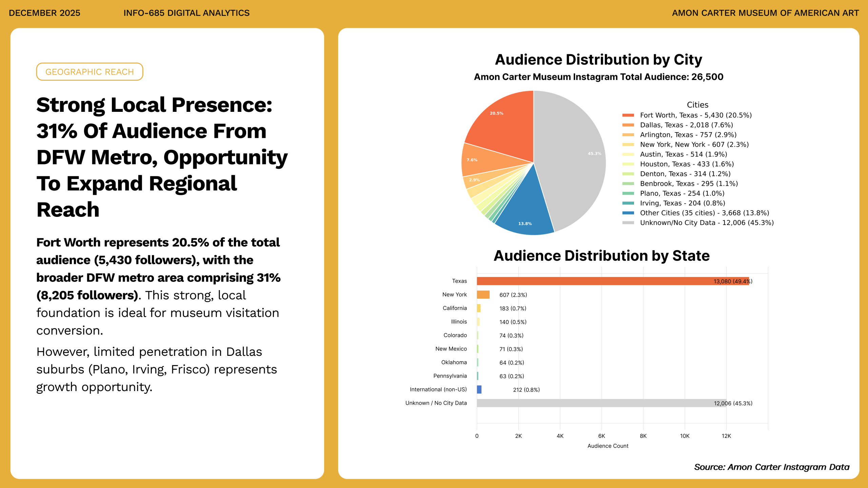
Task: Click the Audience Distribution by State title
Action: point(601,256)
